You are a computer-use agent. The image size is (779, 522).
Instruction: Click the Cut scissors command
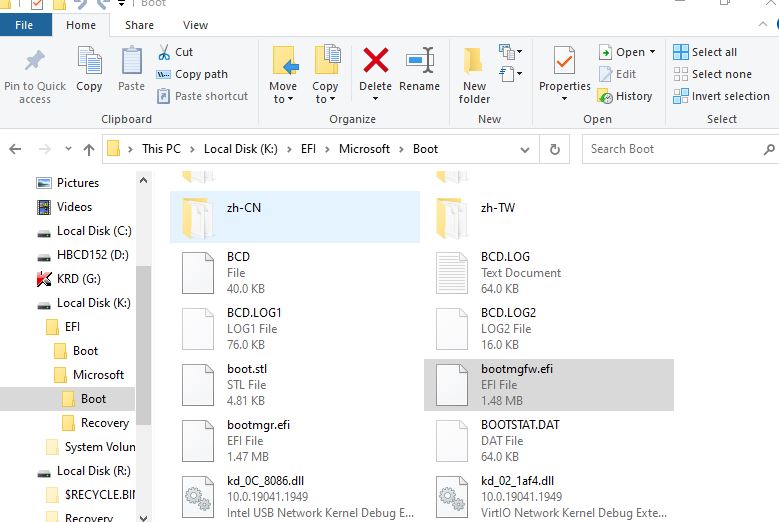[175, 52]
